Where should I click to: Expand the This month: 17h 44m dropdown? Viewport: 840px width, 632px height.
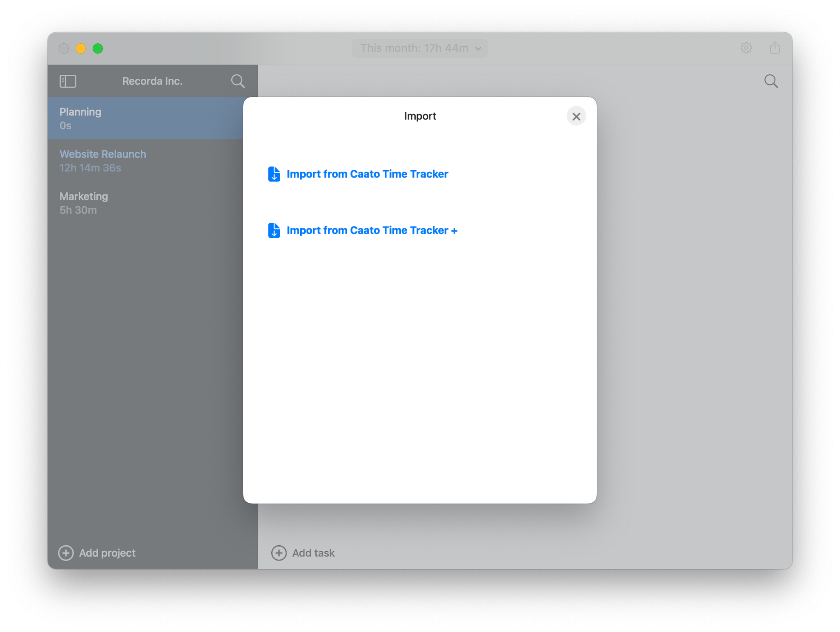(x=420, y=48)
